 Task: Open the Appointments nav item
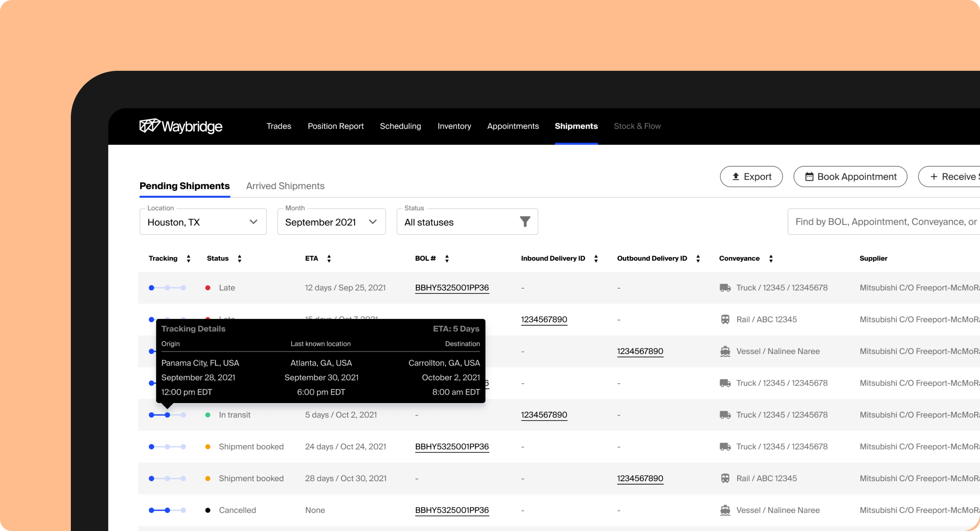pos(513,126)
